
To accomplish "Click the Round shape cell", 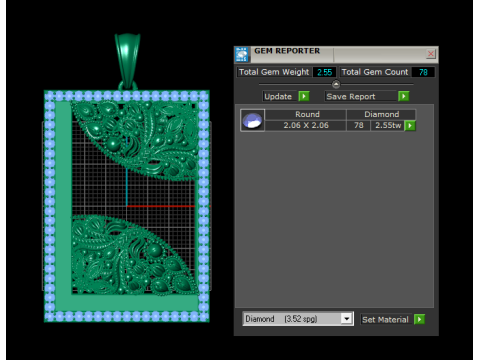I will point(306,114).
